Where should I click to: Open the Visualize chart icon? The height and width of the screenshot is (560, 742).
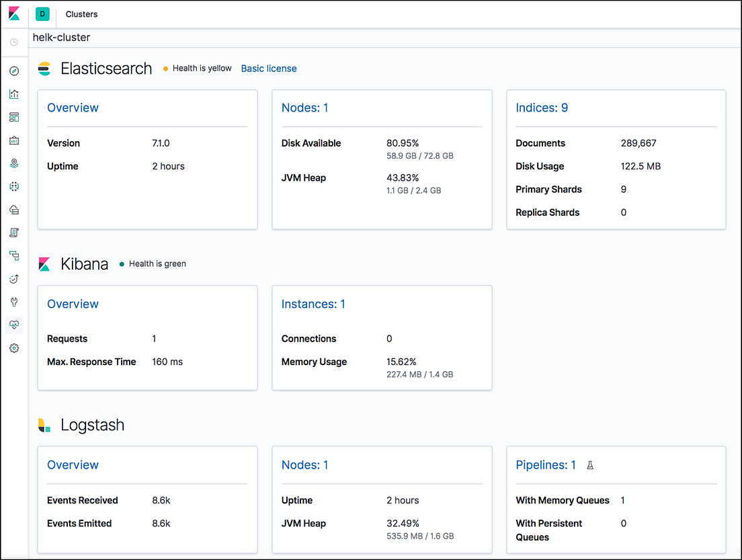13,93
